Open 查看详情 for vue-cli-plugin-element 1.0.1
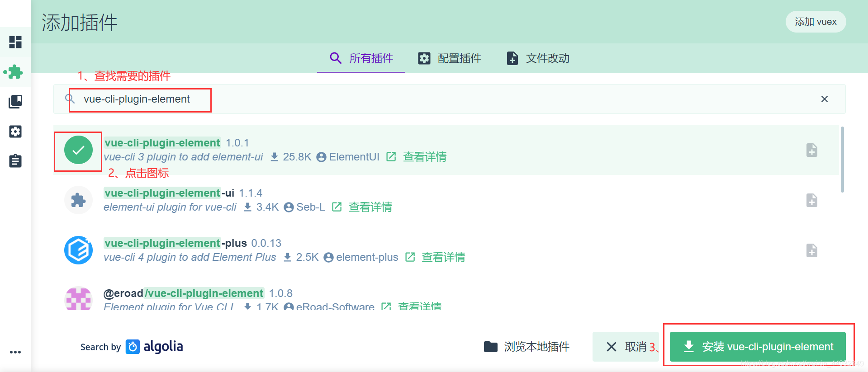This screenshot has width=868, height=372. tap(425, 157)
